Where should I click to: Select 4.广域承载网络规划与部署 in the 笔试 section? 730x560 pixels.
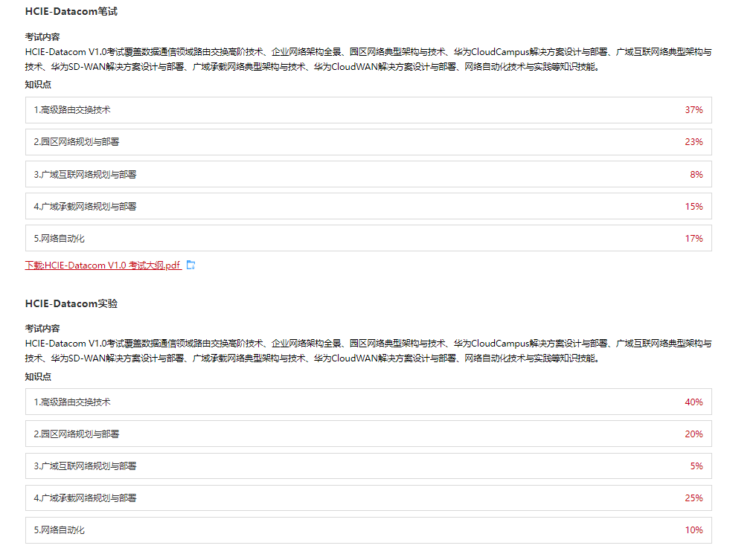pos(368,207)
